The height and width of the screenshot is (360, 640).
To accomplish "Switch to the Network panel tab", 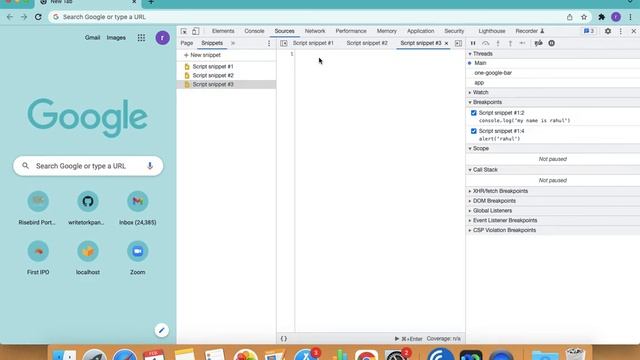I will tap(315, 31).
